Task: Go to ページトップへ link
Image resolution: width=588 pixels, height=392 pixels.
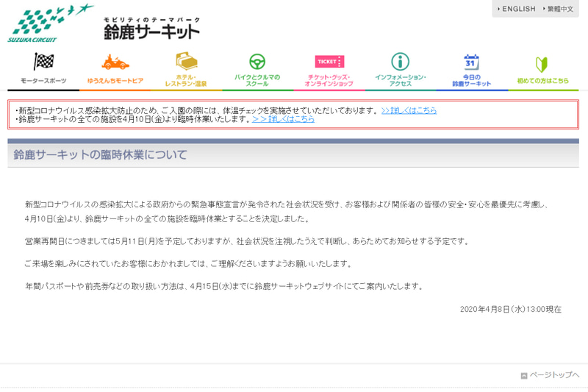Action: pos(554,375)
